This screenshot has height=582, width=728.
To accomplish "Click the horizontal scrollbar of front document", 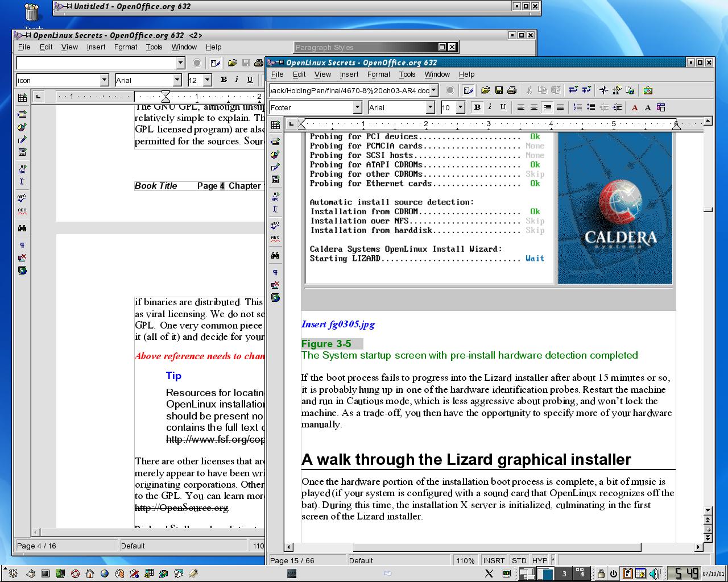I will tap(495, 547).
